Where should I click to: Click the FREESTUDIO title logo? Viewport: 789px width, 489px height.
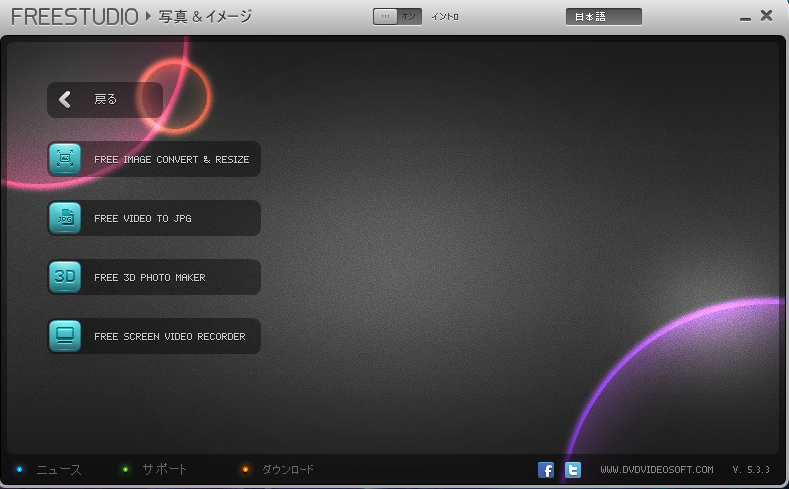(x=74, y=17)
